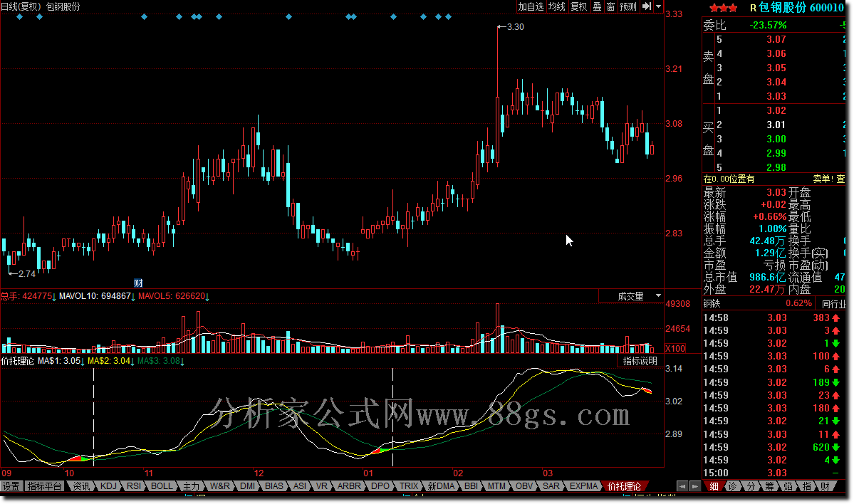Select the ARBR indicator tab
This screenshot has width=854, height=504.
coord(349,486)
